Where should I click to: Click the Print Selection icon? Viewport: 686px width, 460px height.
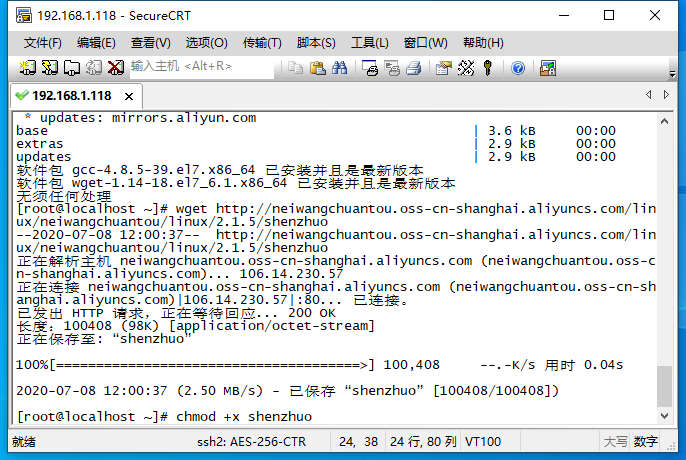pos(392,68)
